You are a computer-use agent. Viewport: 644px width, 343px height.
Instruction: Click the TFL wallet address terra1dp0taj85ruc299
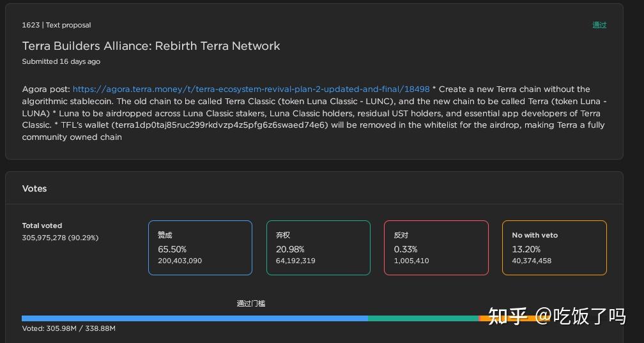pos(221,125)
